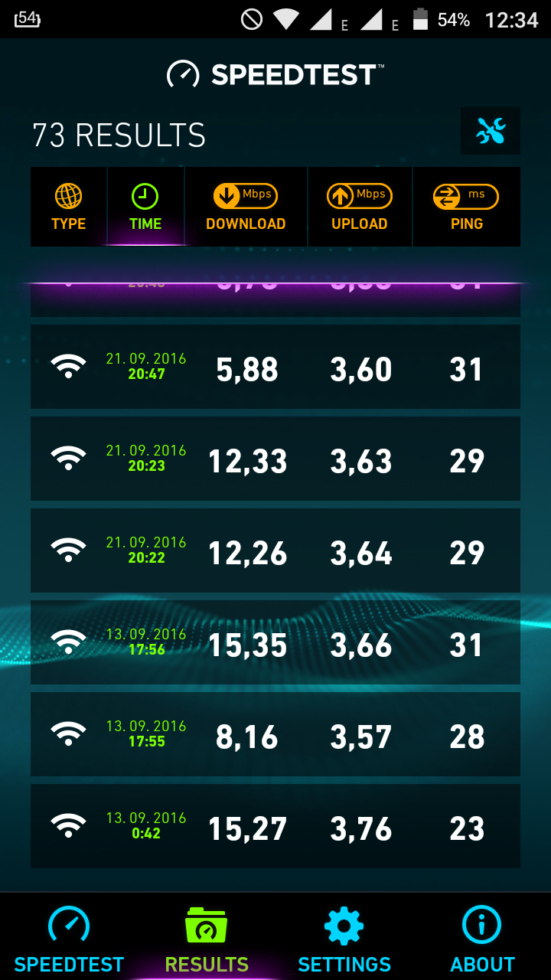Viewport: 551px width, 980px height.
Task: Sort results by TYPE globe icon
Action: (x=69, y=207)
